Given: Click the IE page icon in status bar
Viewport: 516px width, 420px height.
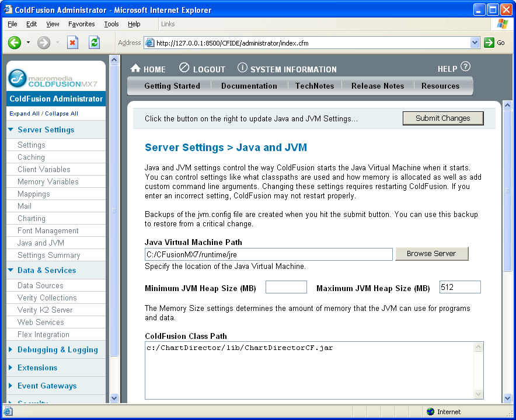Looking at the screenshot, I should click(x=8, y=411).
